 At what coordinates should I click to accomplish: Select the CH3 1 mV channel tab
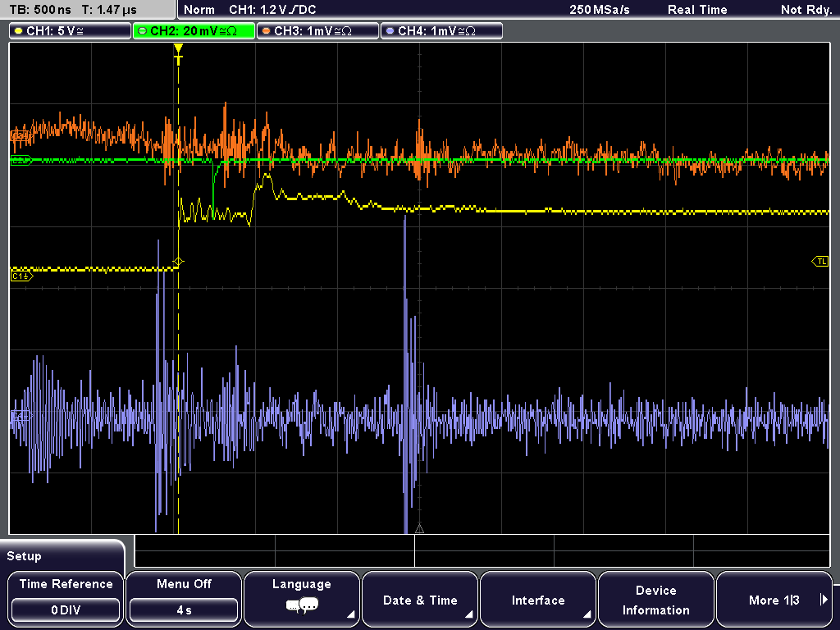[317, 31]
